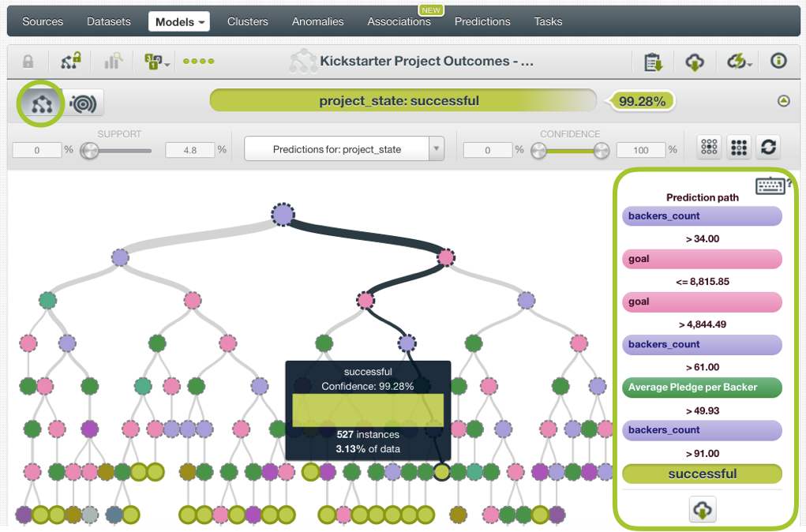Click the cloud download icon below prediction path
The height and width of the screenshot is (532, 806).
pyautogui.click(x=702, y=509)
